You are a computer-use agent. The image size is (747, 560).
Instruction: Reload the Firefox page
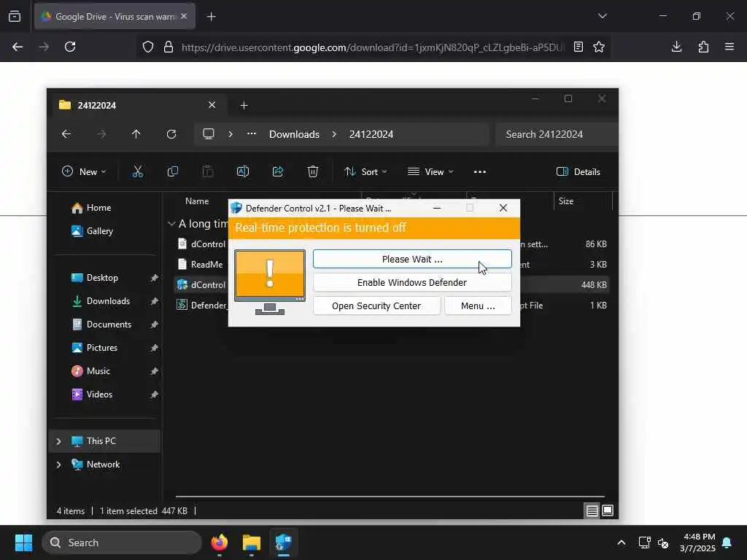(x=70, y=47)
